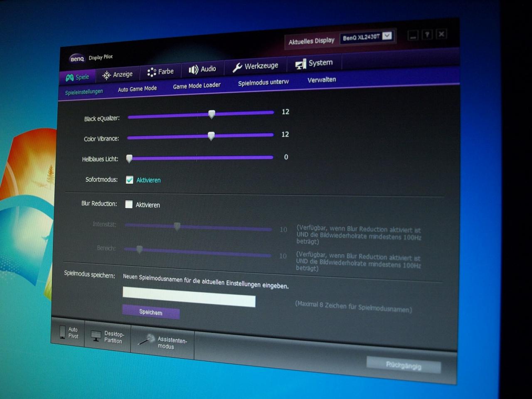Click the Rückgängig button

(404, 365)
